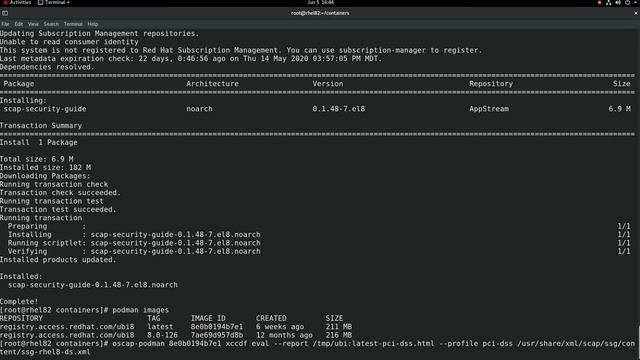This screenshot has height=360, width=640.
Task: Click the network status icon in top bar
Action: tap(609, 2)
